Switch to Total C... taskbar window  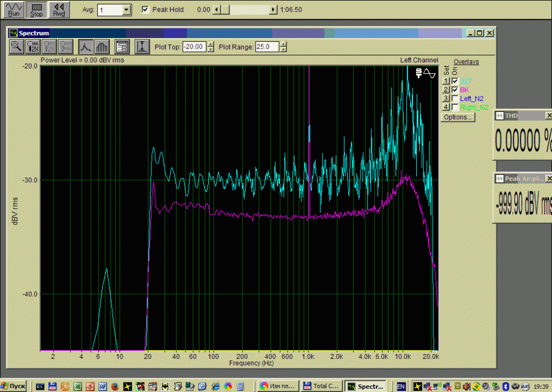(322, 385)
